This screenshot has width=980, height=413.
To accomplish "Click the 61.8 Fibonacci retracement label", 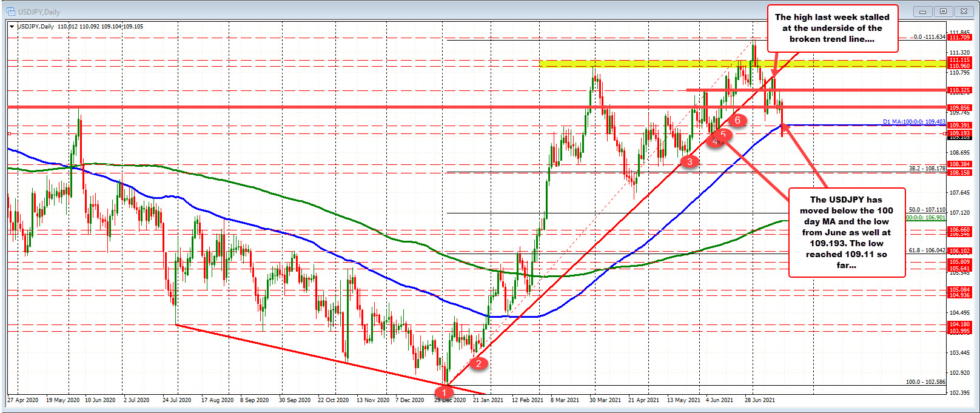I will coord(927,250).
